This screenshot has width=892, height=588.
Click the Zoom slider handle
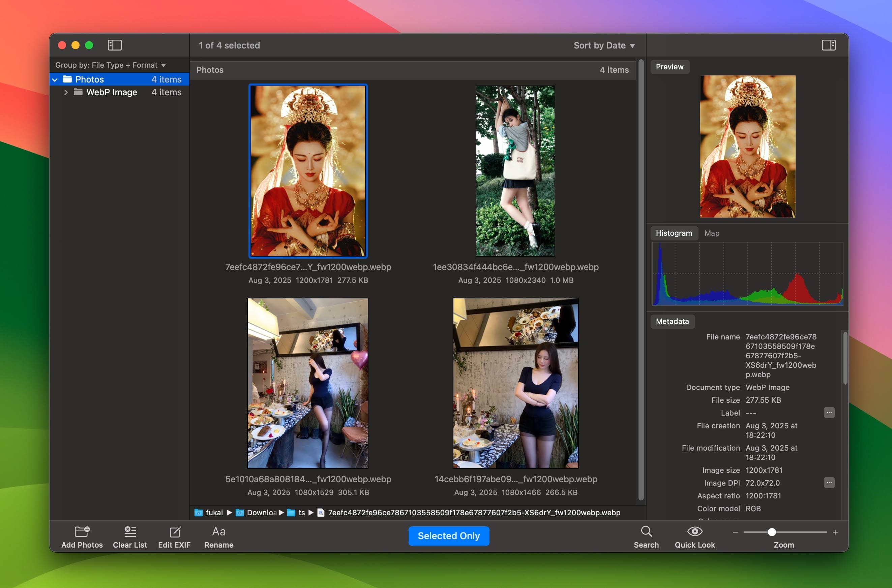[x=772, y=532]
